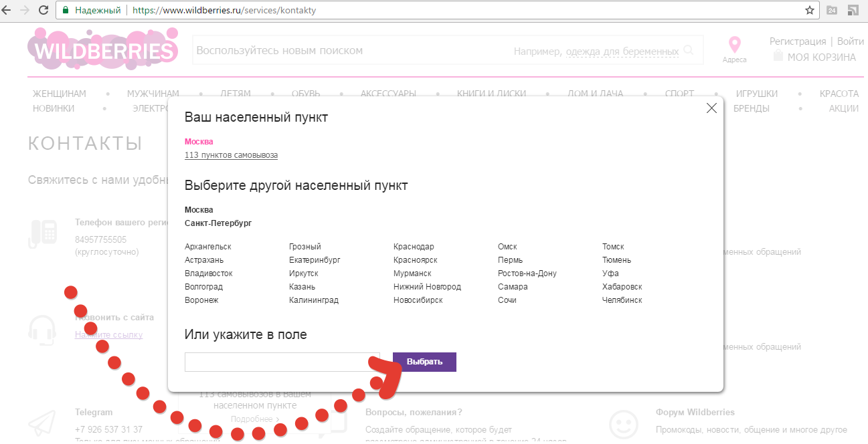The height and width of the screenshot is (444, 868).
Task: Click the browser back arrow
Action: click(x=7, y=10)
